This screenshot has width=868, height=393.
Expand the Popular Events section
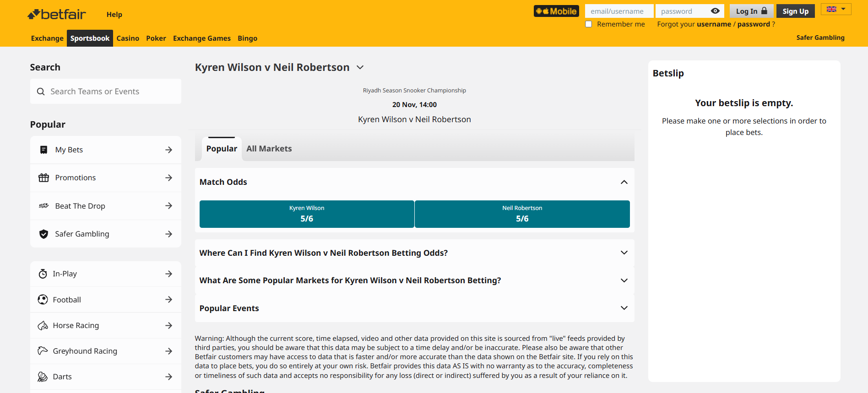pyautogui.click(x=624, y=308)
